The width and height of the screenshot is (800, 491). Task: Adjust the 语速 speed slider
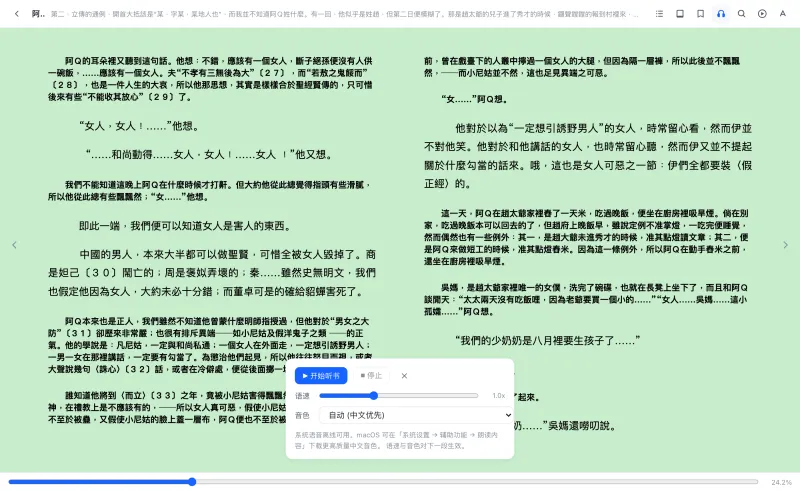398,396
